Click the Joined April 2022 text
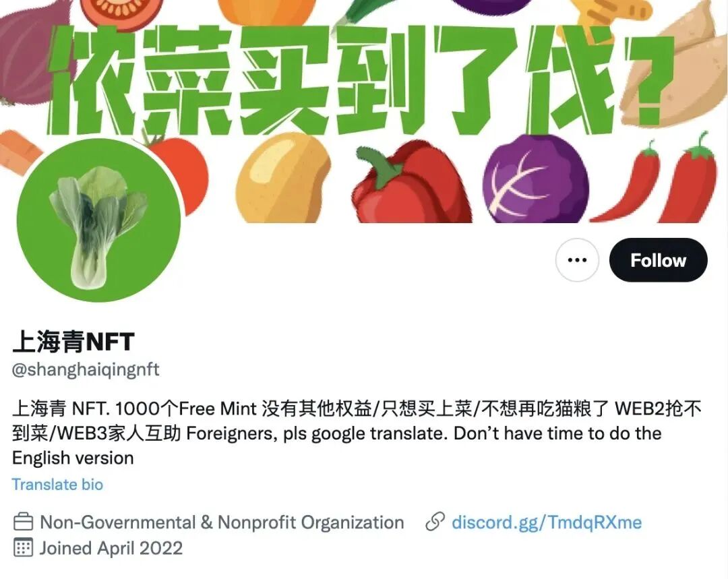Viewport: 728px width, 579px height. [111, 549]
